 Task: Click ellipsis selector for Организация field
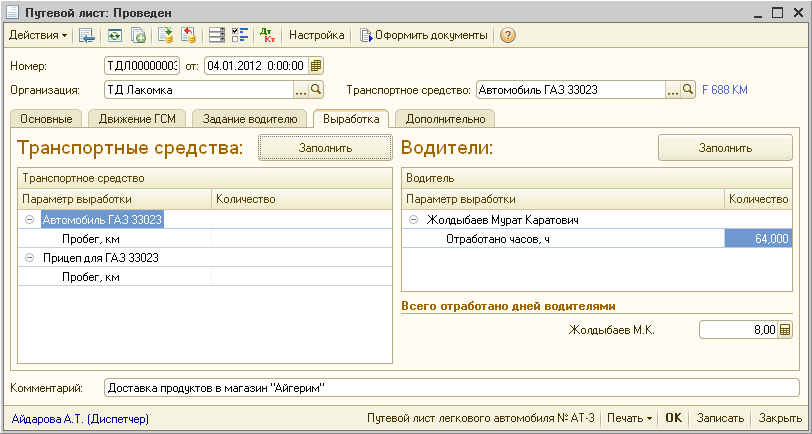(x=301, y=90)
